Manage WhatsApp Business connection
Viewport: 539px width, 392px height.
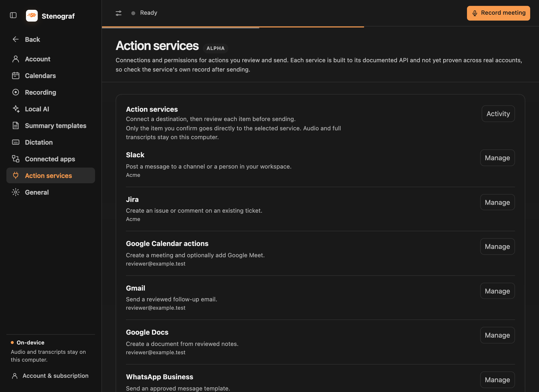(x=497, y=380)
